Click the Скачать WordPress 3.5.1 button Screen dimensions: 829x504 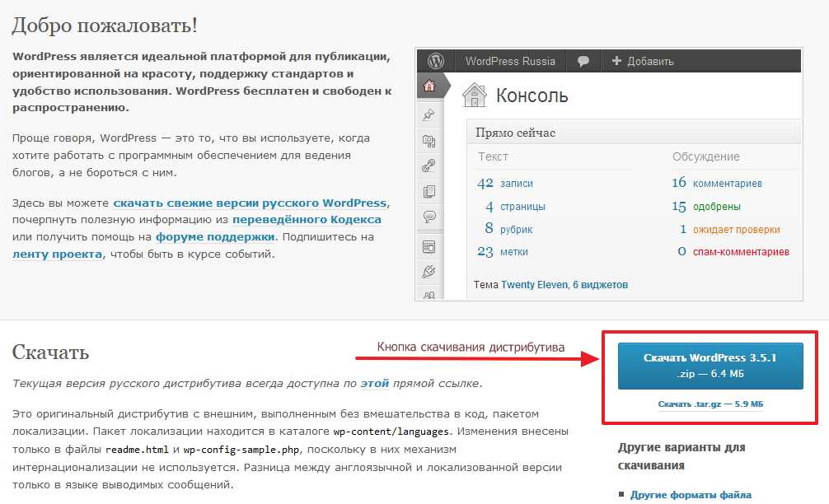pyautogui.click(x=710, y=366)
